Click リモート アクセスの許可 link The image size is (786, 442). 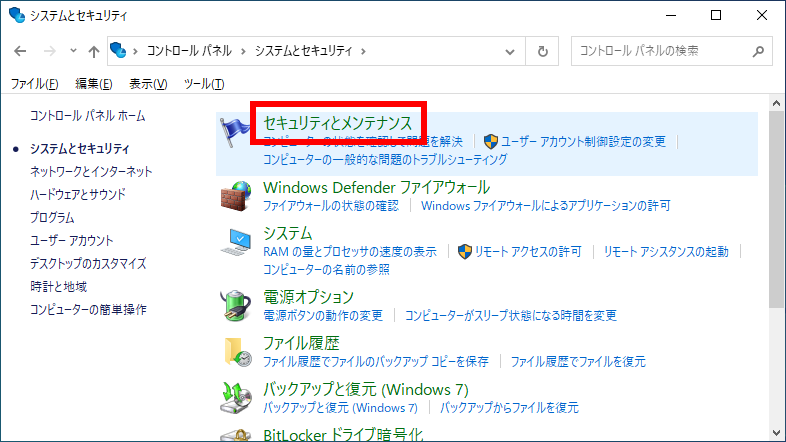(x=525, y=251)
